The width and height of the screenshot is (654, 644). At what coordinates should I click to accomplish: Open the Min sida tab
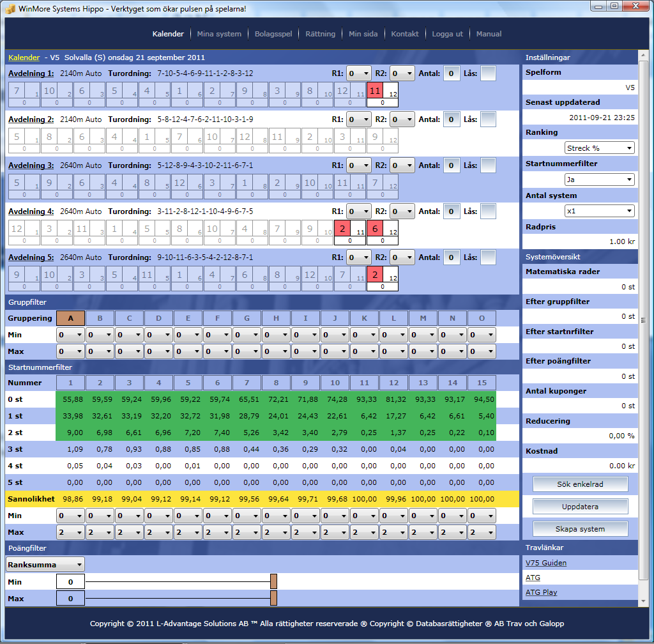(x=363, y=34)
